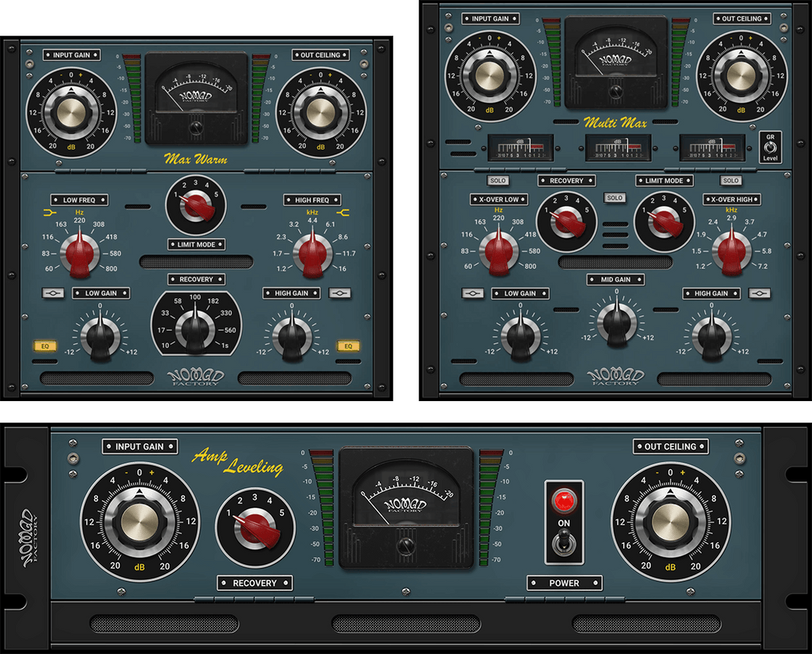812x654 pixels.
Task: Click the high band gain reduction meter in Multi Max
Action: [712, 148]
